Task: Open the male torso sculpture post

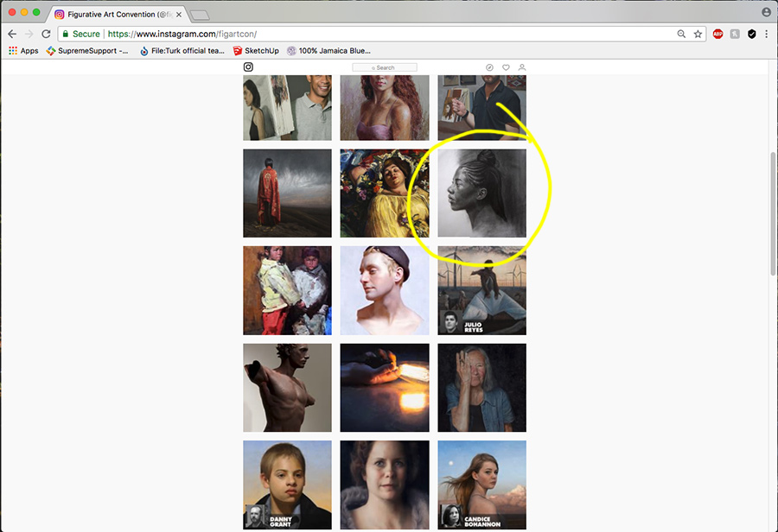Action: (287, 388)
